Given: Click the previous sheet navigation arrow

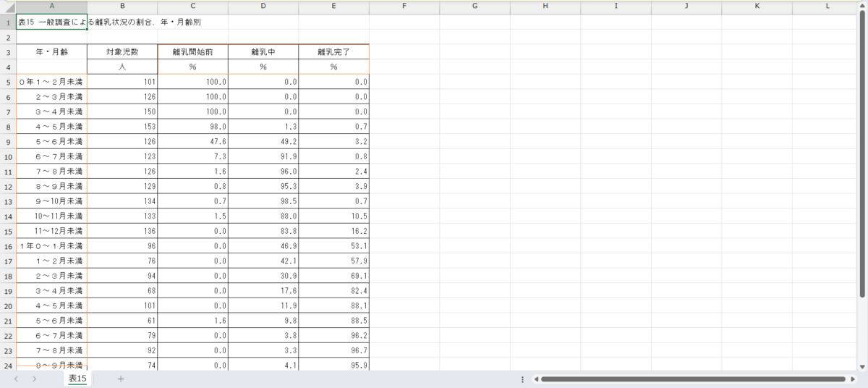Looking at the screenshot, I should 16,379.
